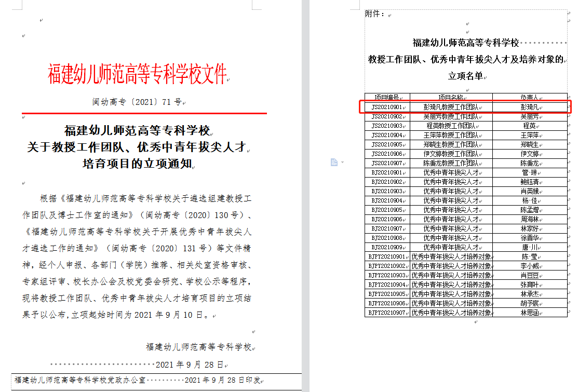Image resolution: width=578 pixels, height=392 pixels.
Task: Click the cell '陈秉龙教授工作团队'
Action: 451,163
